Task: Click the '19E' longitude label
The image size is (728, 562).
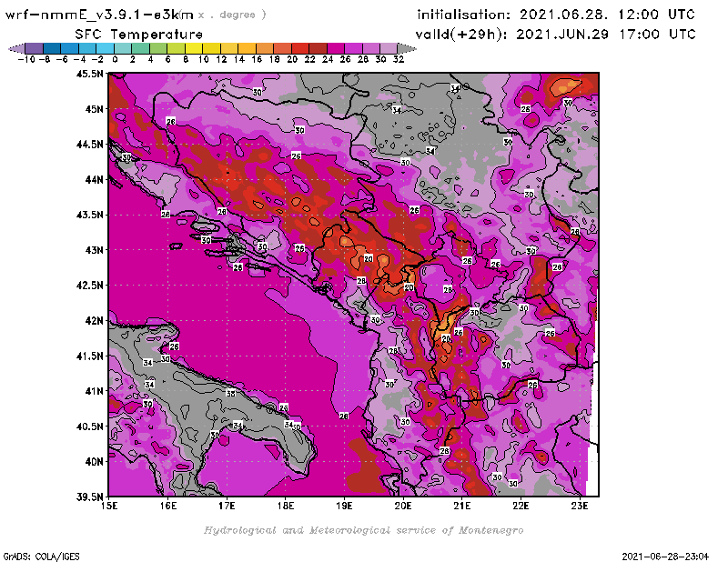Action: click(344, 506)
